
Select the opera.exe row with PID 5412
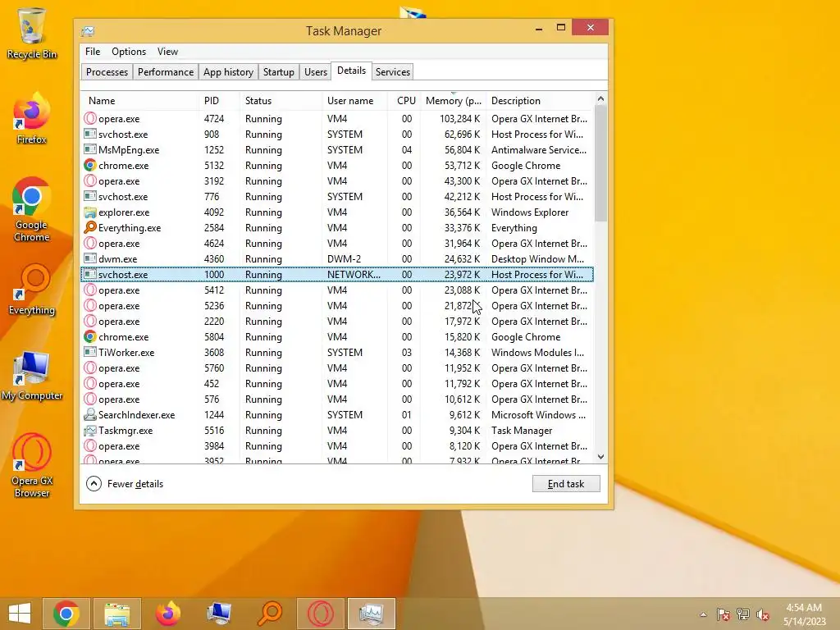(x=337, y=290)
